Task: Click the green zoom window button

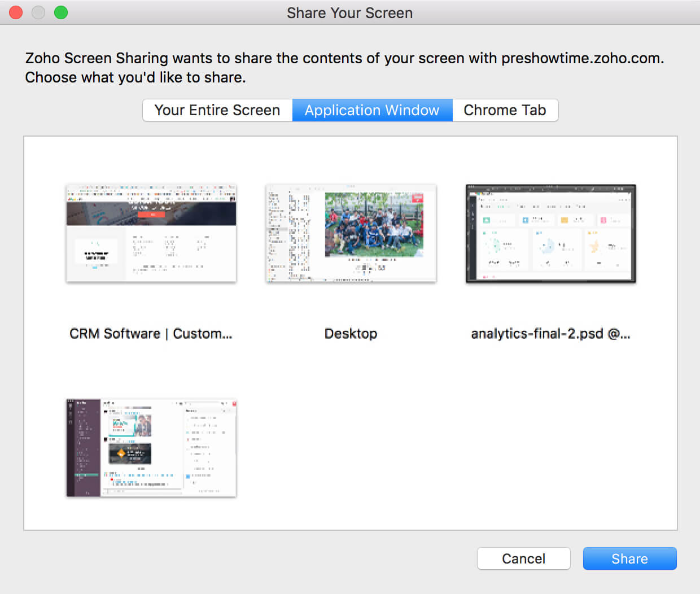Action: pyautogui.click(x=61, y=12)
